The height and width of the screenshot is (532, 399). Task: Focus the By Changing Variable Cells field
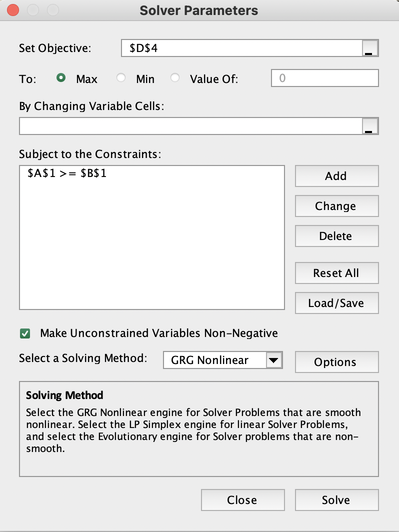pyautogui.click(x=190, y=126)
